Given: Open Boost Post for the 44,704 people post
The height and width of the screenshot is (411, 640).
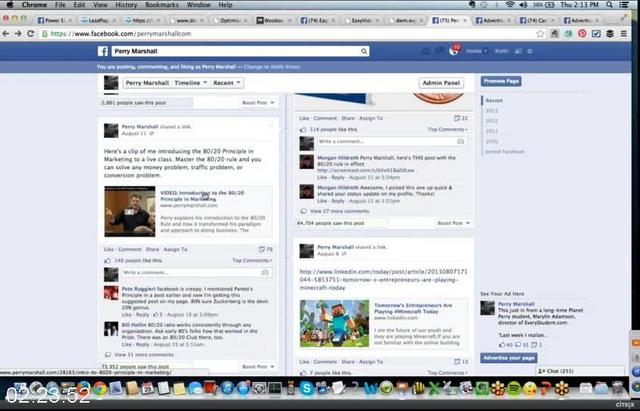Looking at the screenshot, I should tap(453, 223).
